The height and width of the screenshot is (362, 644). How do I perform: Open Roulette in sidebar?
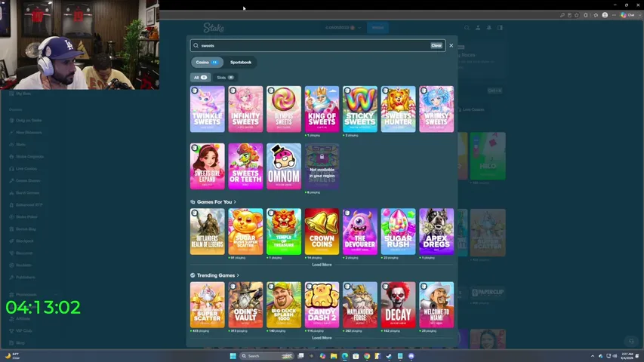[x=20, y=265]
